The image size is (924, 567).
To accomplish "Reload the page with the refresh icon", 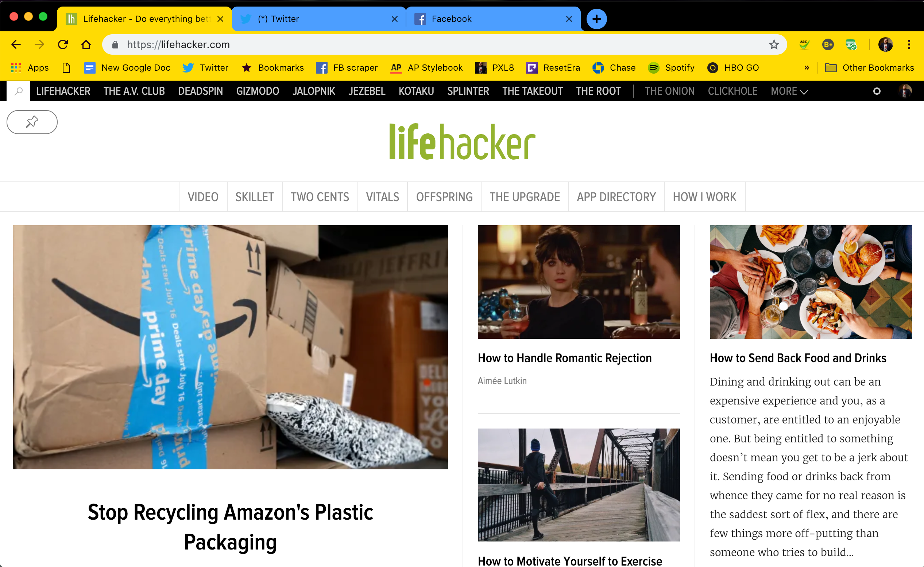I will [x=63, y=44].
